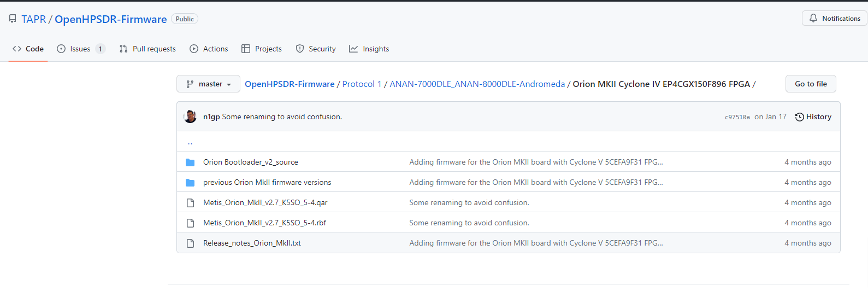Open the Pull requests tab
868x297 pixels.
pos(147,49)
